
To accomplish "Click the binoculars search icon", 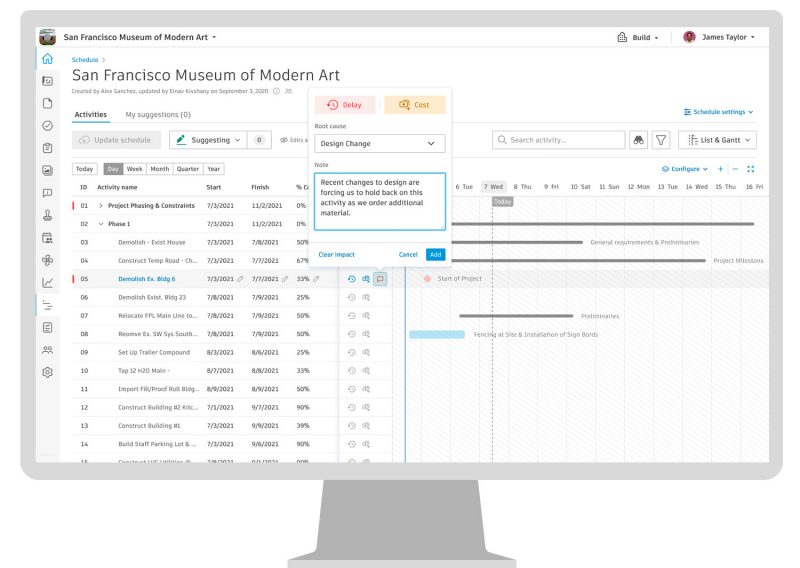I will click(x=638, y=140).
